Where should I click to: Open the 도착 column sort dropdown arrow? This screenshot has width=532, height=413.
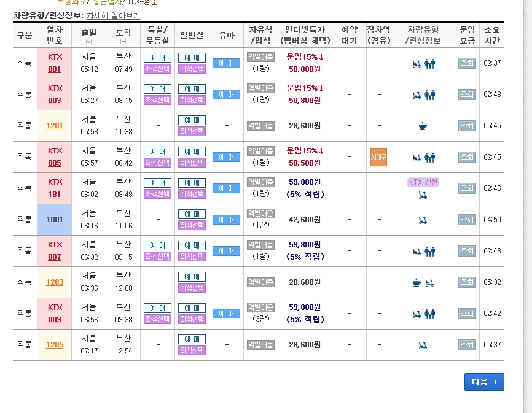pos(123,41)
